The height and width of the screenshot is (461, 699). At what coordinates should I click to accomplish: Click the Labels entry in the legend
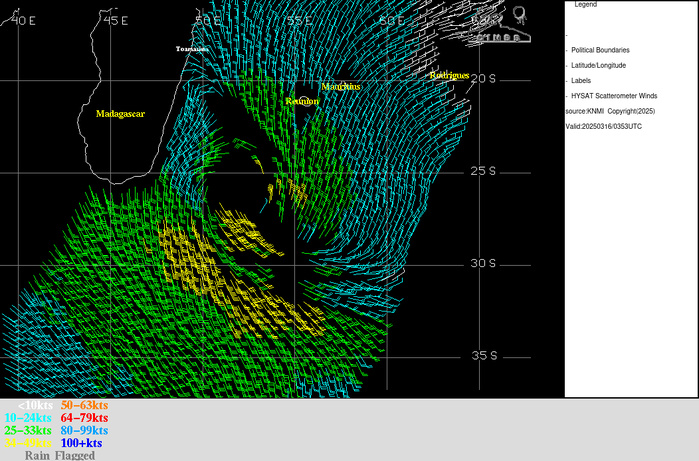[581, 80]
